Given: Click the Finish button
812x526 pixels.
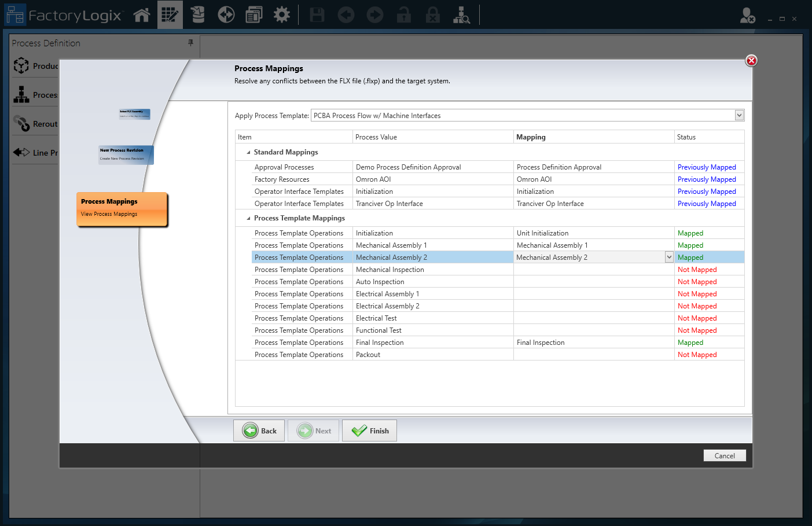Looking at the screenshot, I should coord(369,431).
